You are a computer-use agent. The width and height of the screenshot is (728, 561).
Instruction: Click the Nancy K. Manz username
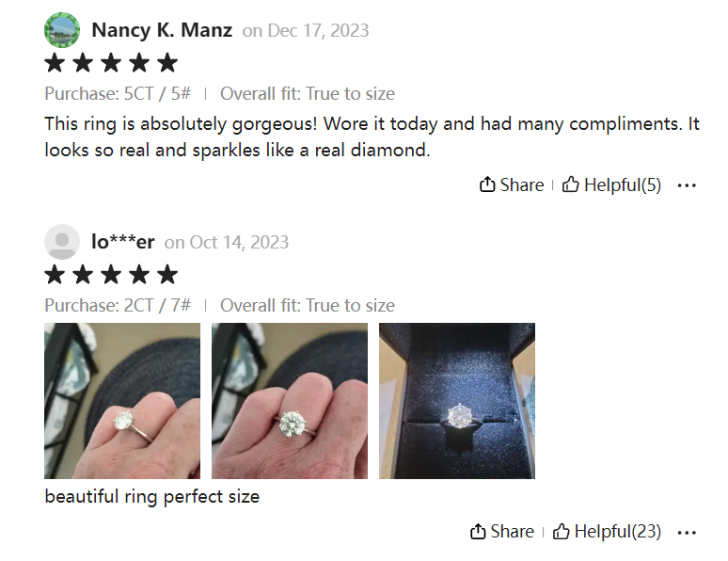click(162, 30)
